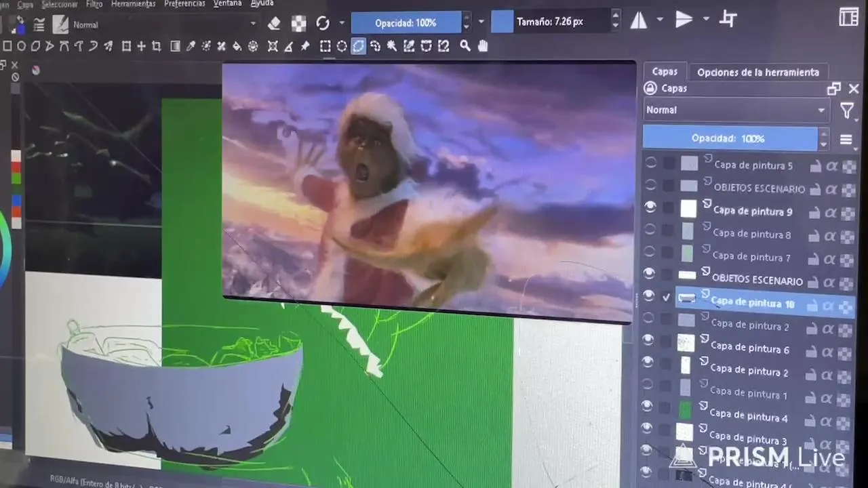Open the dropdown arrow after the brush opacity slider

[x=481, y=22]
